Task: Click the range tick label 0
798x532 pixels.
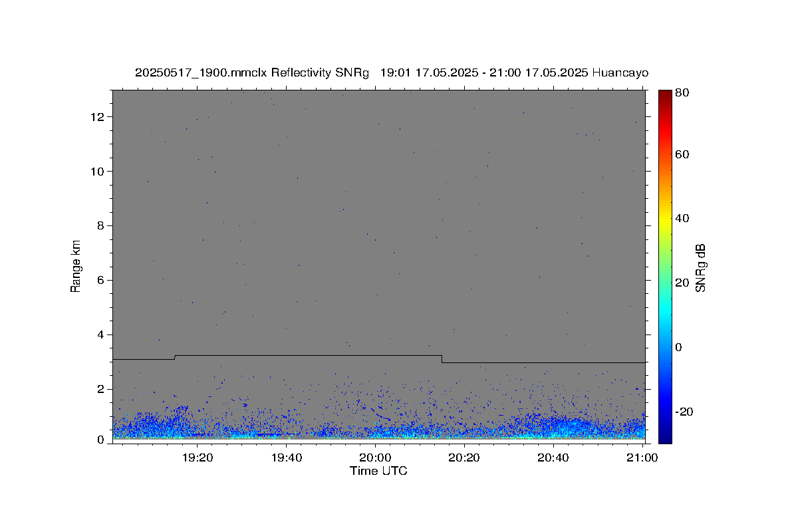Action: [101, 440]
